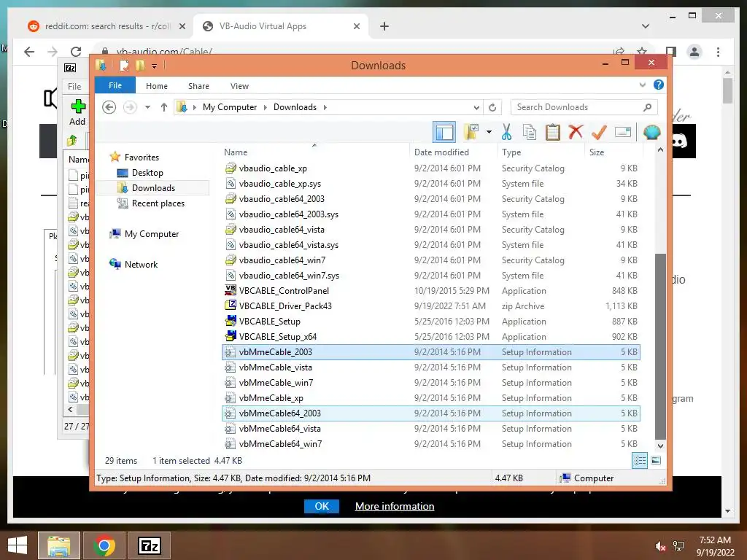747x560 pixels.
Task: Open Customize Quick Access Toolbar dropdown
Action: coord(155,66)
